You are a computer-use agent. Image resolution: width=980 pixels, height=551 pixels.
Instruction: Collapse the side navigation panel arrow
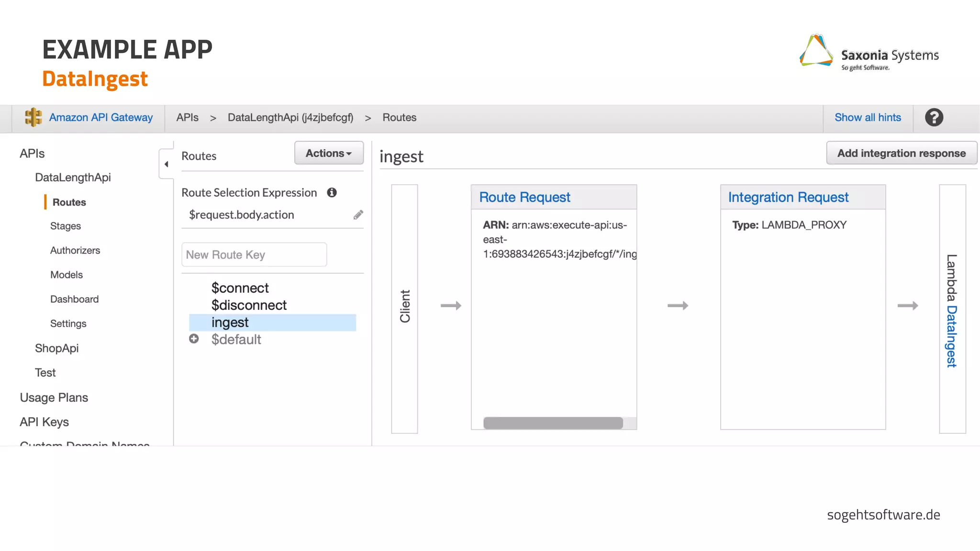[166, 164]
